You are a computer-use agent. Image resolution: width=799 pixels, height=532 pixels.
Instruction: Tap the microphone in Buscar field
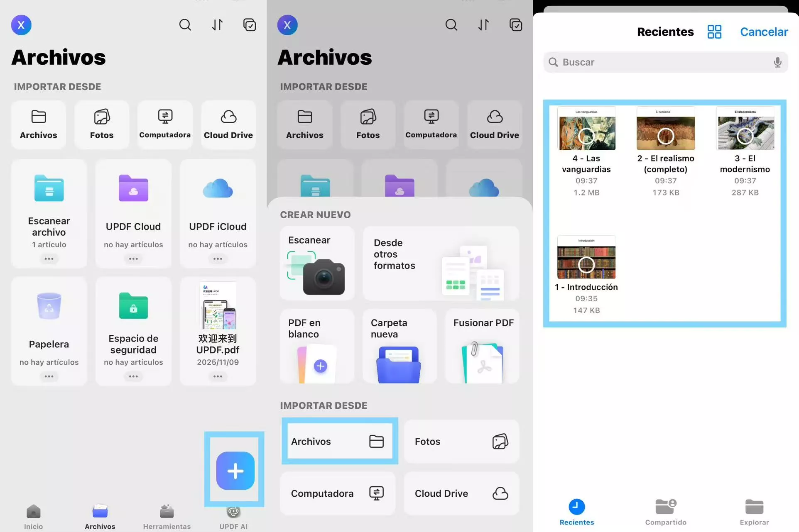[x=777, y=62]
